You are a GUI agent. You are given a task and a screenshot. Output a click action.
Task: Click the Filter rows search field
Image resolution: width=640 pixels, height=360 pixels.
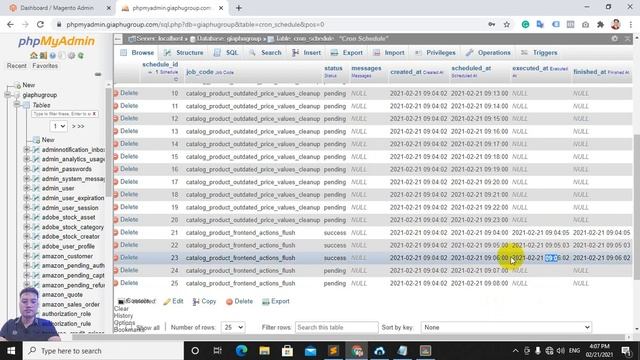[x=336, y=327]
